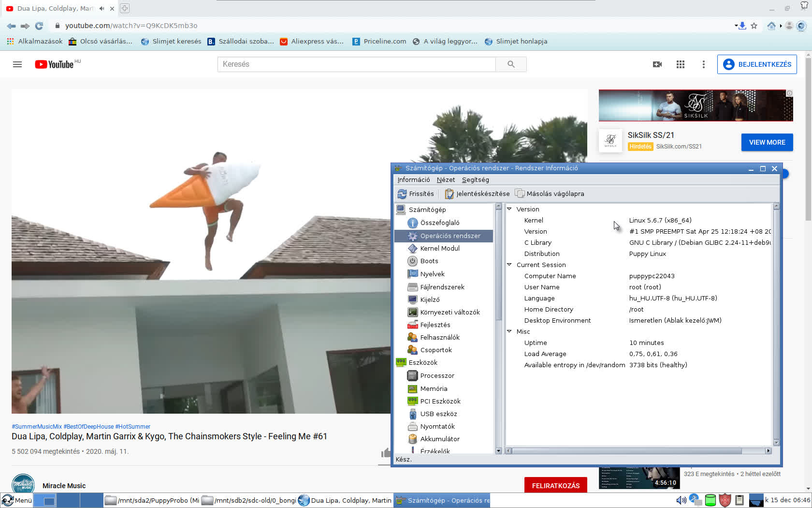
Task: Select Környezeti változók tree entry
Action: point(449,312)
